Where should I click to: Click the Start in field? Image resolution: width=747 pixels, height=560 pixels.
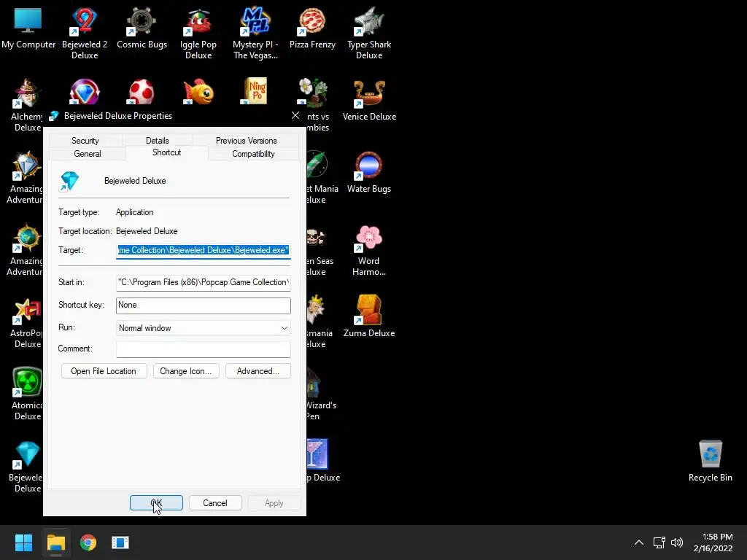(203, 282)
